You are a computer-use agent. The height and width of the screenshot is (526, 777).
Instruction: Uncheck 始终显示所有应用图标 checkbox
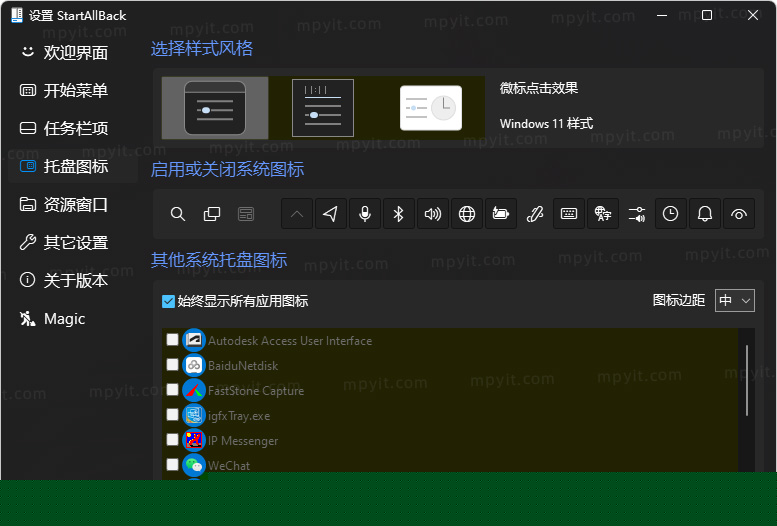point(168,301)
